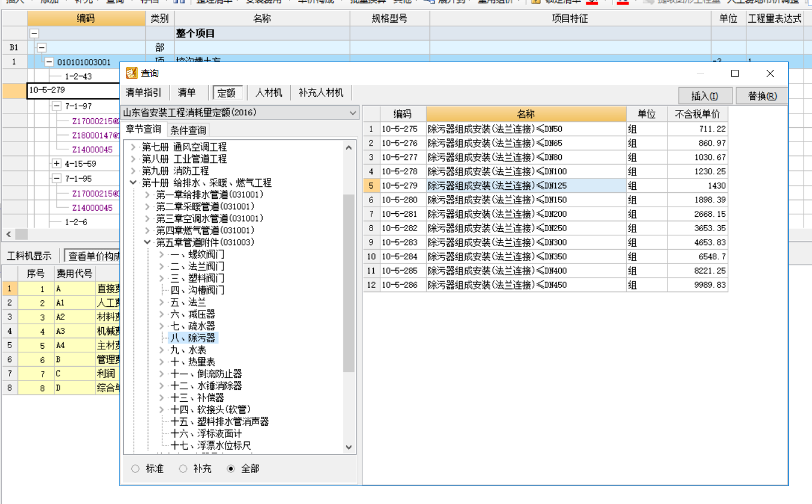Select the 标准 radio option
This screenshot has height=504, width=812.
pos(135,469)
